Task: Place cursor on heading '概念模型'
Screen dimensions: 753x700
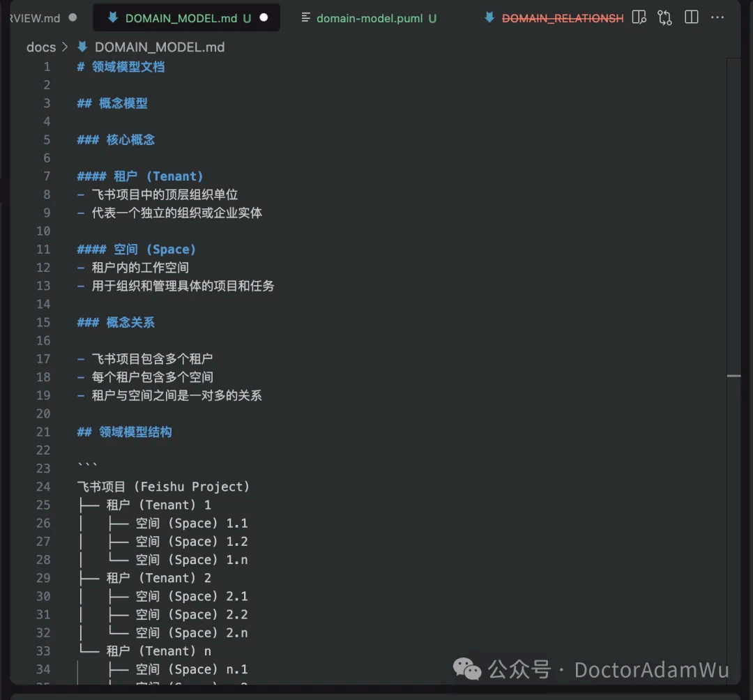Action: pos(123,103)
